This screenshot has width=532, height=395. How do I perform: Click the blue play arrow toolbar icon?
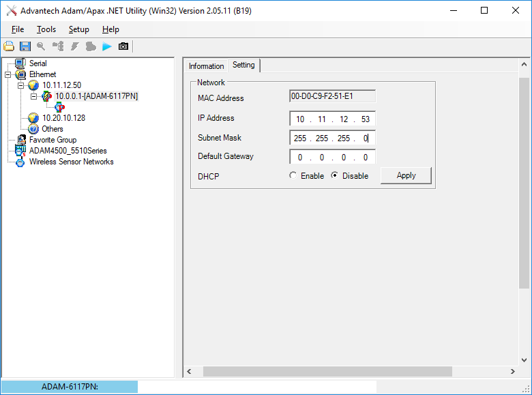[x=107, y=46]
